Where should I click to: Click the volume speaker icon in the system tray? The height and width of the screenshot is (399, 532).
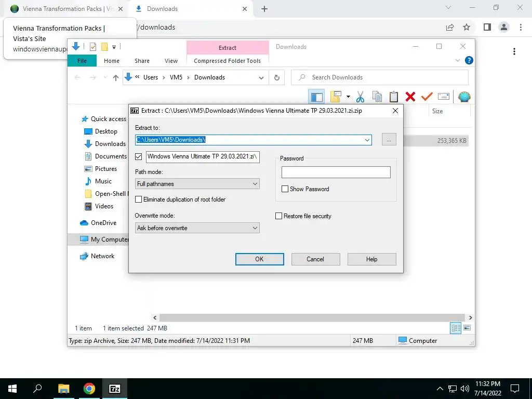click(x=464, y=389)
